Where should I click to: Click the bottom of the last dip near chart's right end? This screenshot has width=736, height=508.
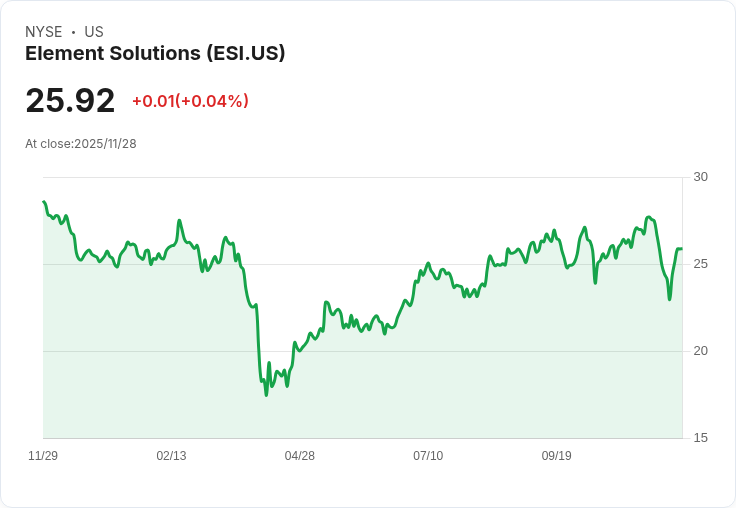click(669, 299)
